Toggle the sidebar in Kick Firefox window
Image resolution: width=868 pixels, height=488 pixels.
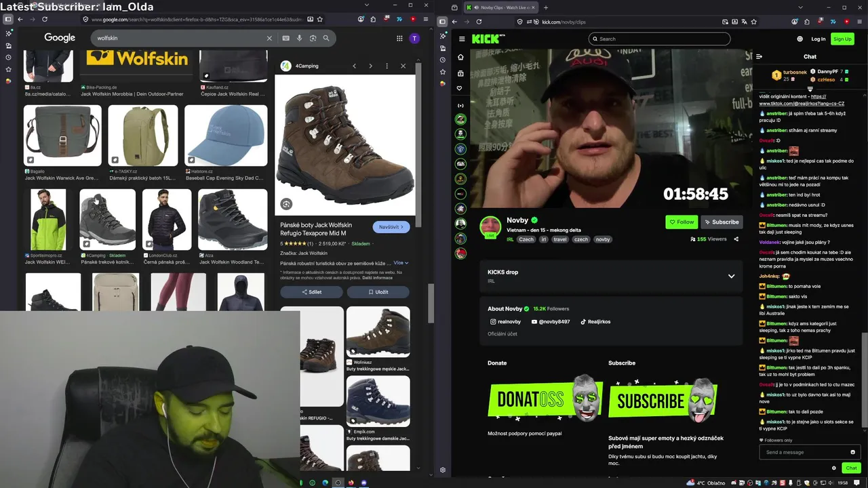tap(442, 21)
